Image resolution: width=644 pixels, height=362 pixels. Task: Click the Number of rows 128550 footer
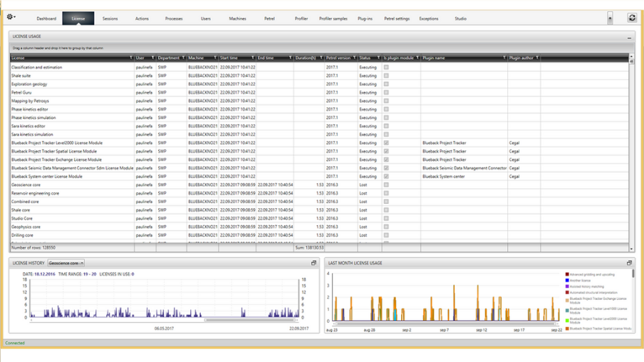pyautogui.click(x=33, y=248)
